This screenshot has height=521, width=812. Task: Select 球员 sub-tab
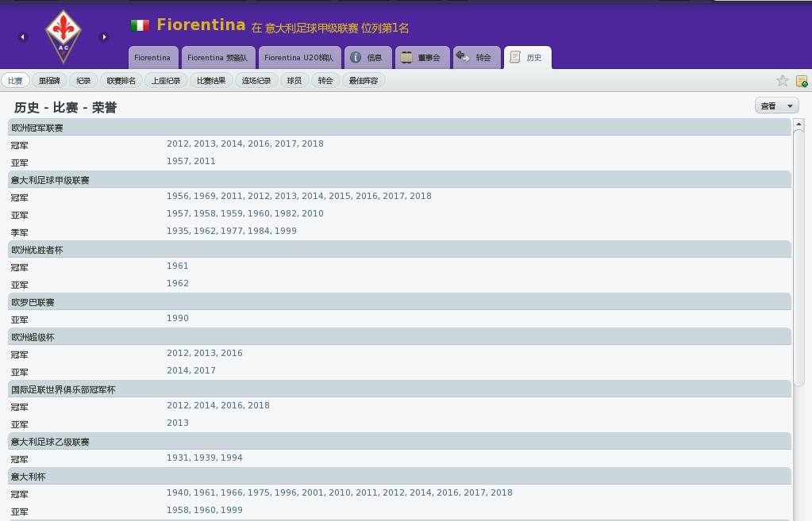[294, 81]
